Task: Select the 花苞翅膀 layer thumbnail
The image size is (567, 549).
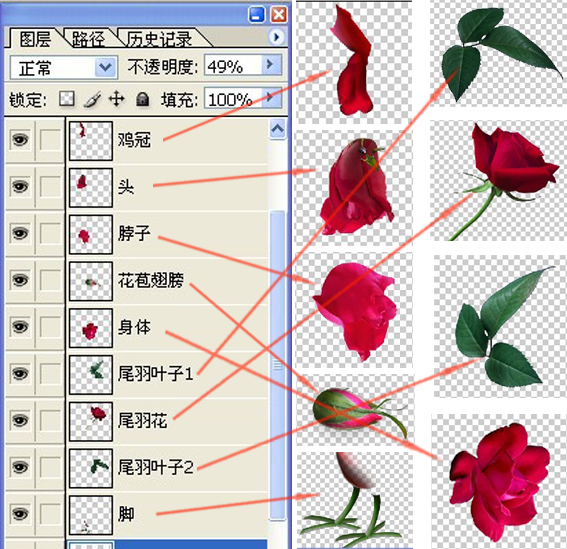Action: point(91,281)
